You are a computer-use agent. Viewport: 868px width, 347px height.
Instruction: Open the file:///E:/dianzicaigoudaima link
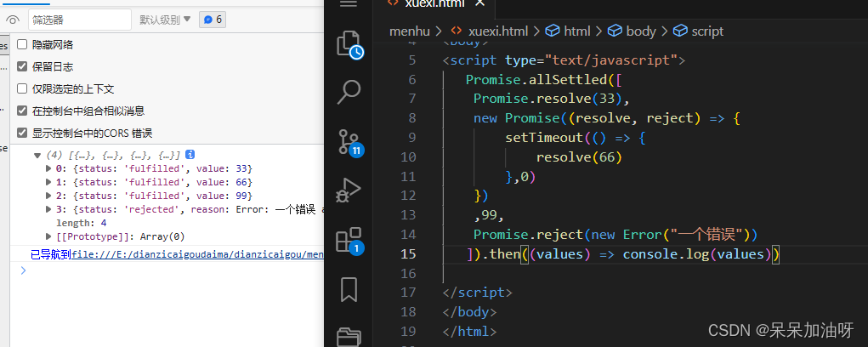[x=197, y=254]
